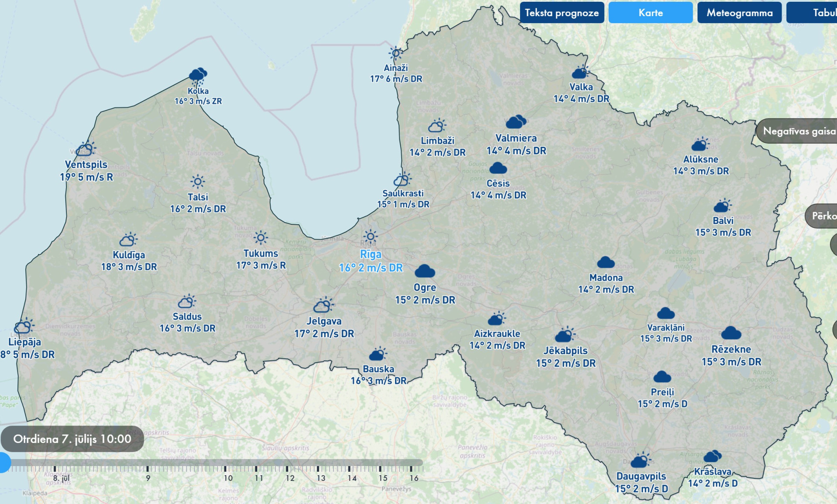The height and width of the screenshot is (504, 837).
Task: Click the partly cloudy icon above Kuldīga
Action: pos(129,240)
